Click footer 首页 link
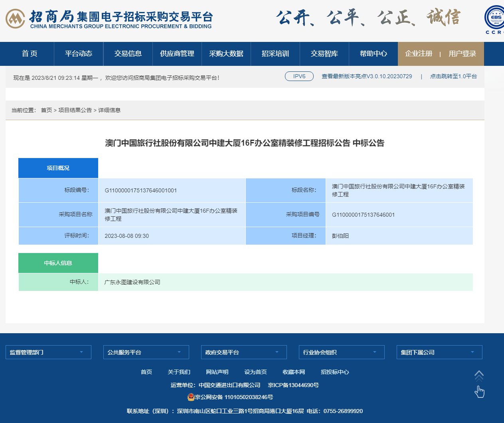The width and height of the screenshot is (504, 423). click(x=146, y=372)
